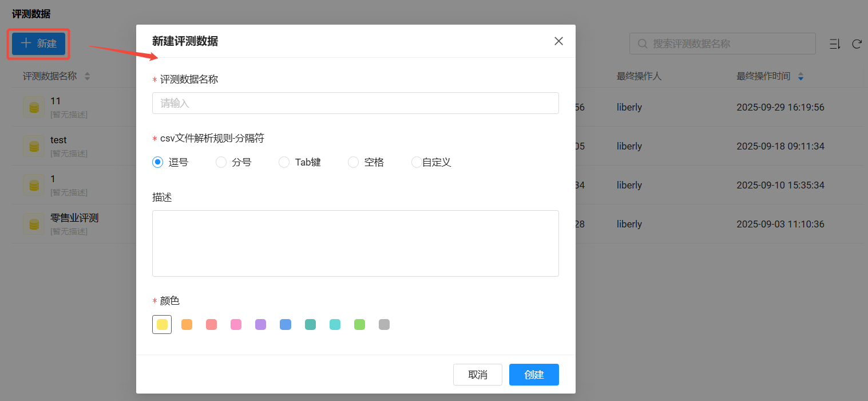Choose 空格 as the delimiter
The image size is (868, 401).
coord(354,163)
